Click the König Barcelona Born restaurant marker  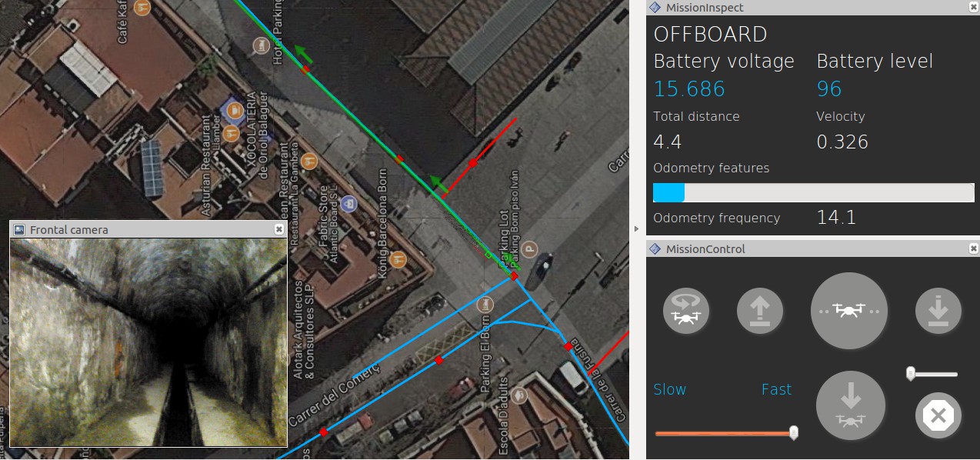pos(398,259)
